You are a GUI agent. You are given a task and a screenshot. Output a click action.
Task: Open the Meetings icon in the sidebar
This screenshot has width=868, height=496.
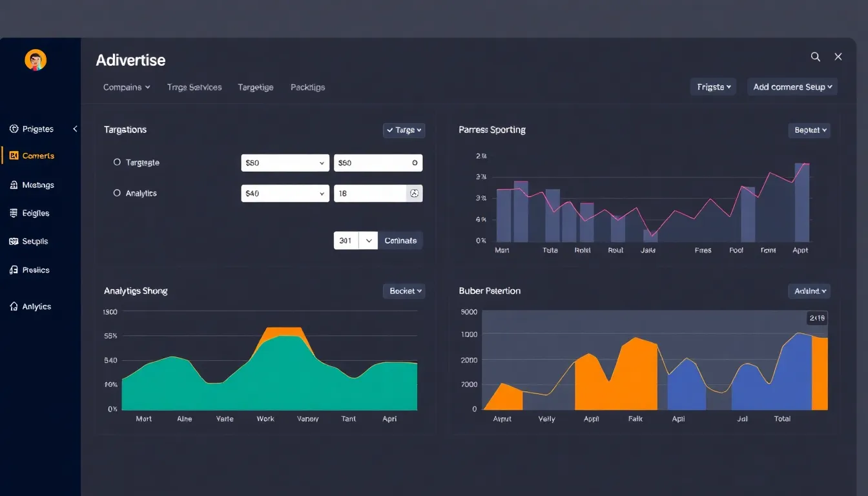pos(14,185)
